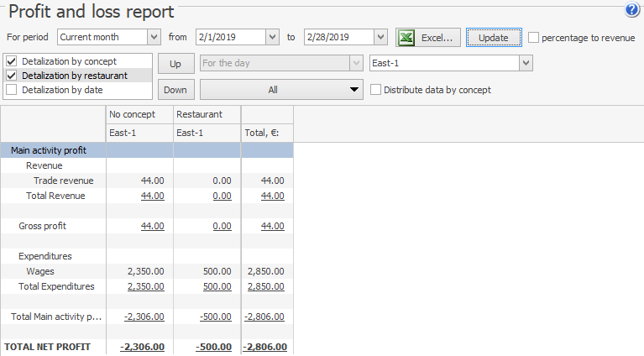Click the Update button

click(x=493, y=38)
